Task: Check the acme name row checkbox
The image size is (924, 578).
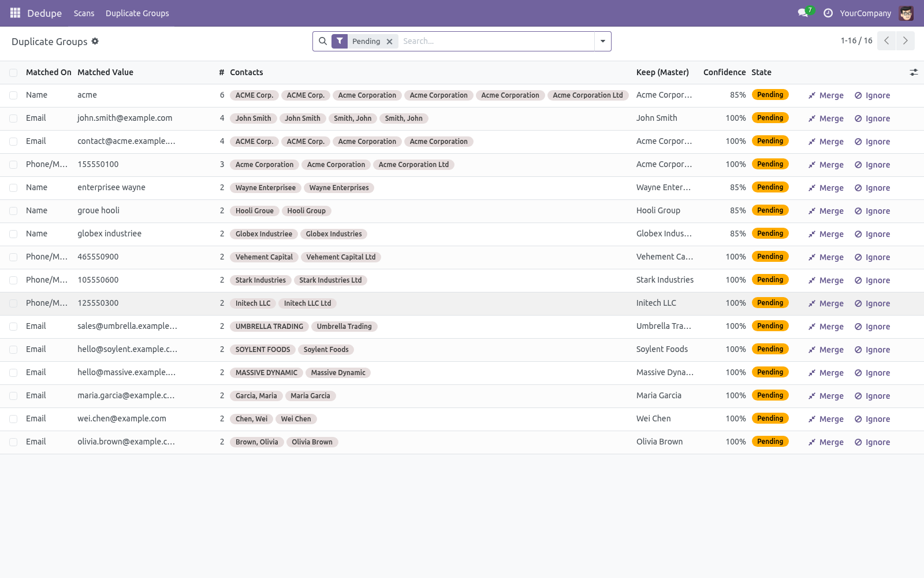Action: (13, 95)
